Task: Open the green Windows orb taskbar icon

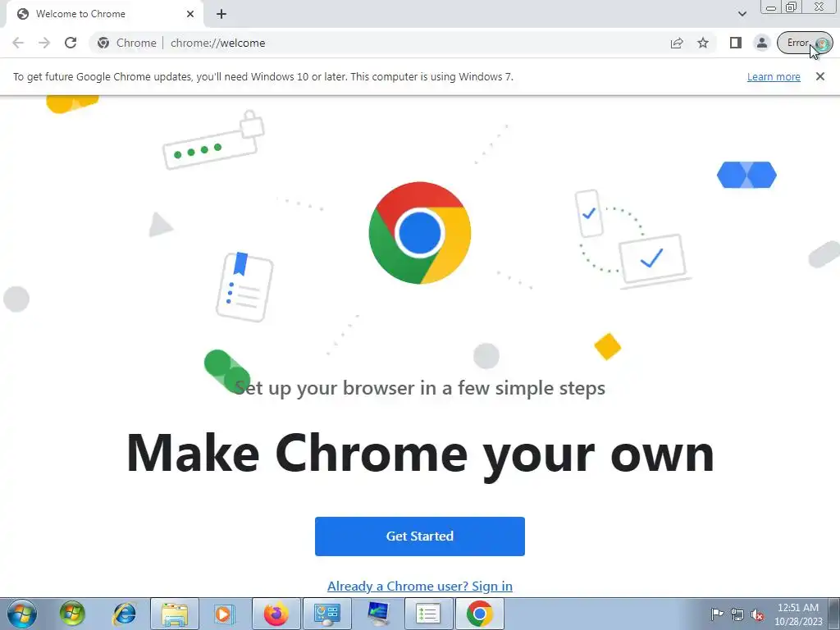Action: click(72, 614)
